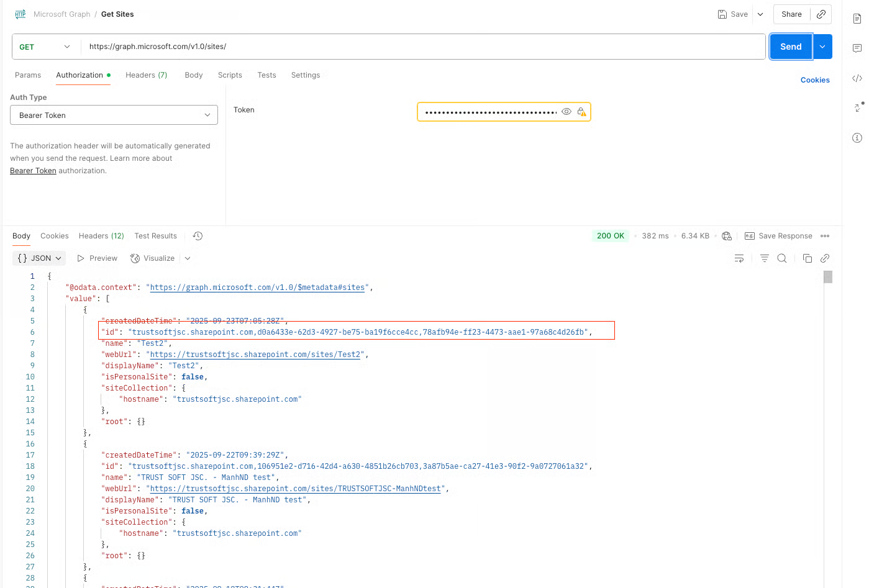
Task: Toggle token visibility with the eye icon
Action: coord(566,112)
